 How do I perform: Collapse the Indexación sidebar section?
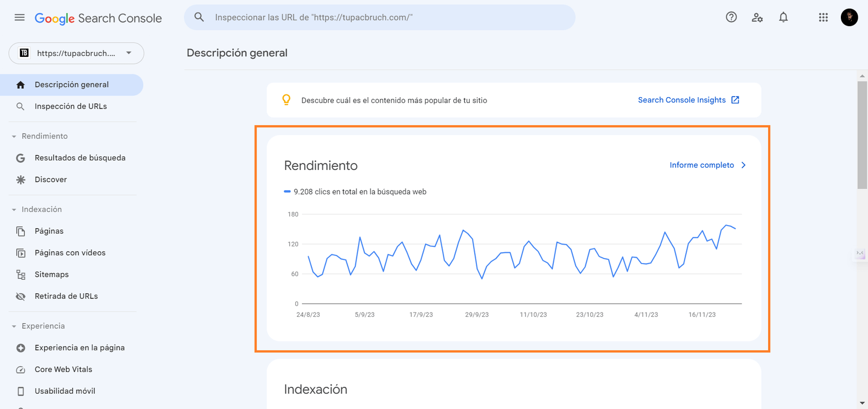tap(14, 209)
